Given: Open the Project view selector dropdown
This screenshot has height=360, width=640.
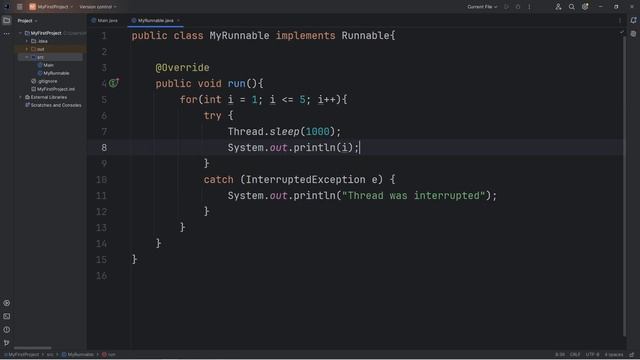Looking at the screenshot, I should pyautogui.click(x=27, y=21).
